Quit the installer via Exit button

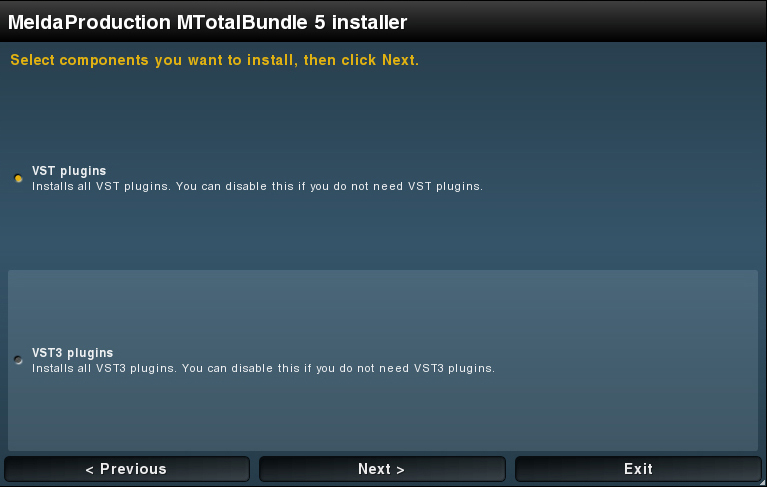pos(638,469)
